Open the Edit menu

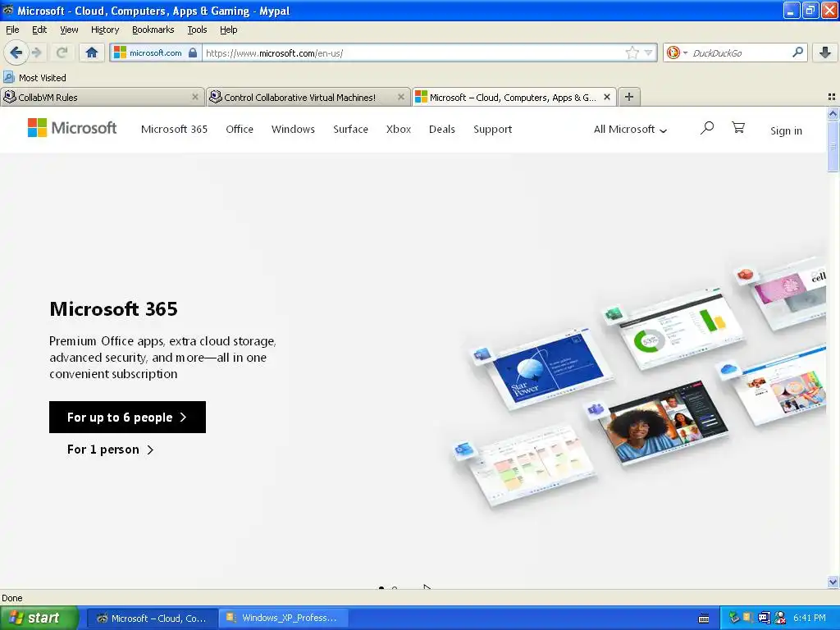click(39, 30)
